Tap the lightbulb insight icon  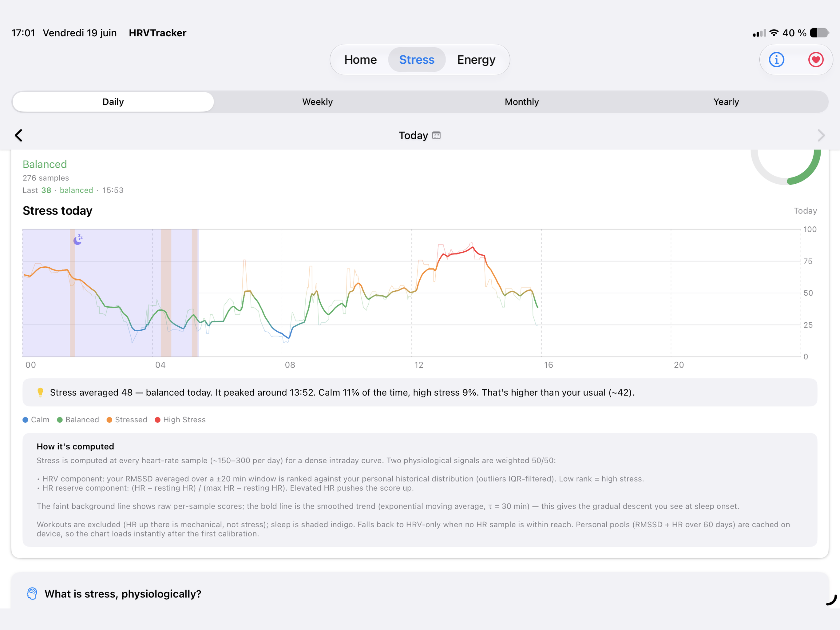[x=40, y=392]
